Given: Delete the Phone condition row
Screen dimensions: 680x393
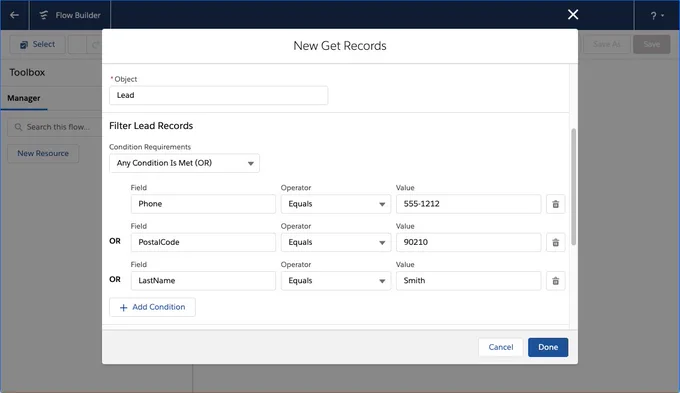Looking at the screenshot, I should [x=556, y=204].
